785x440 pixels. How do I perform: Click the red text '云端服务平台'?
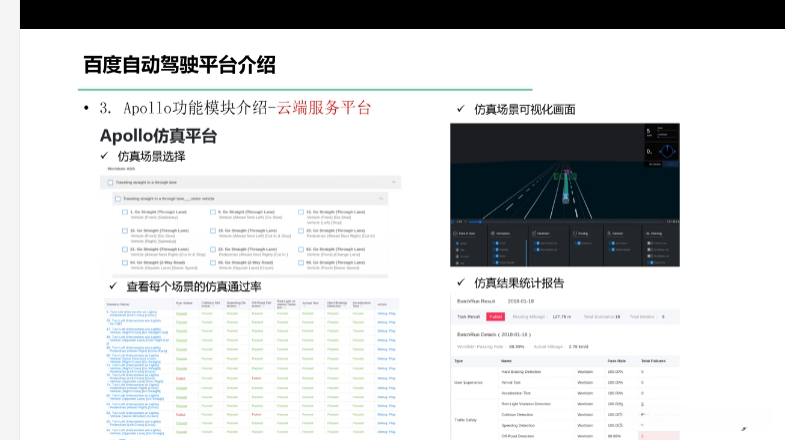click(x=324, y=108)
